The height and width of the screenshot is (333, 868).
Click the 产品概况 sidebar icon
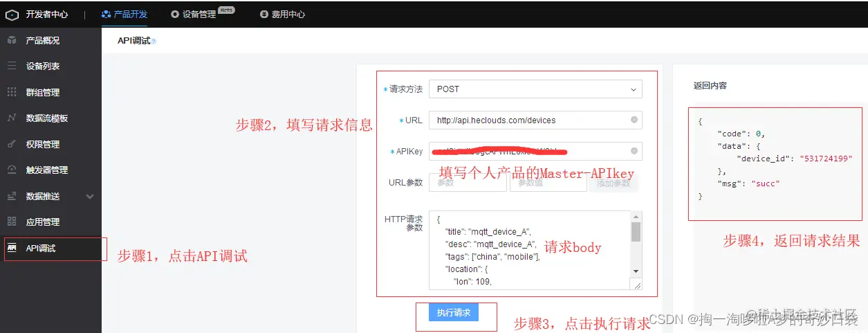tap(12, 40)
